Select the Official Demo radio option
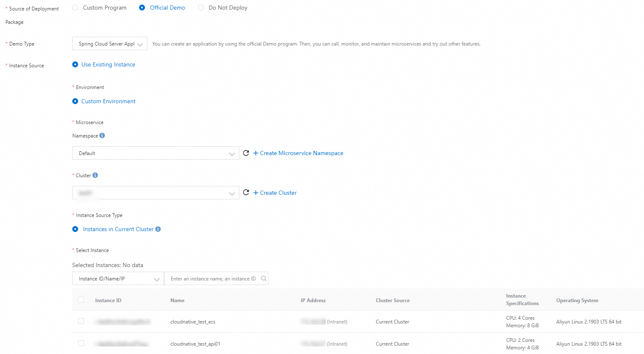 [x=142, y=8]
